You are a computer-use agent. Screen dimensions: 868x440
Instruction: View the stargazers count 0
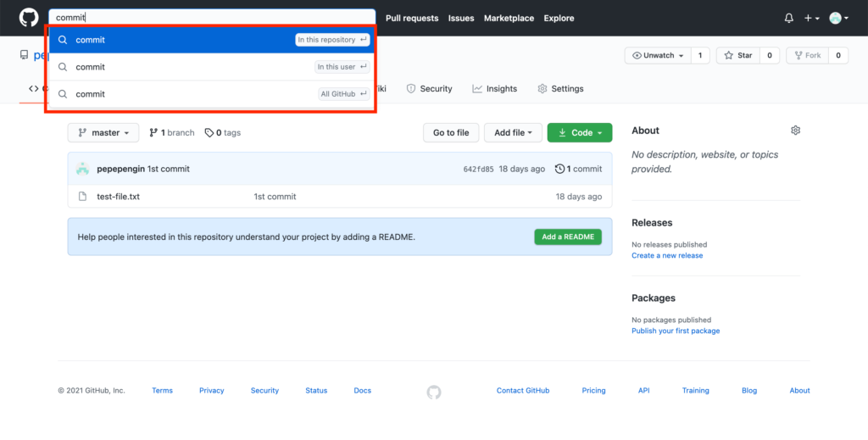coord(770,55)
